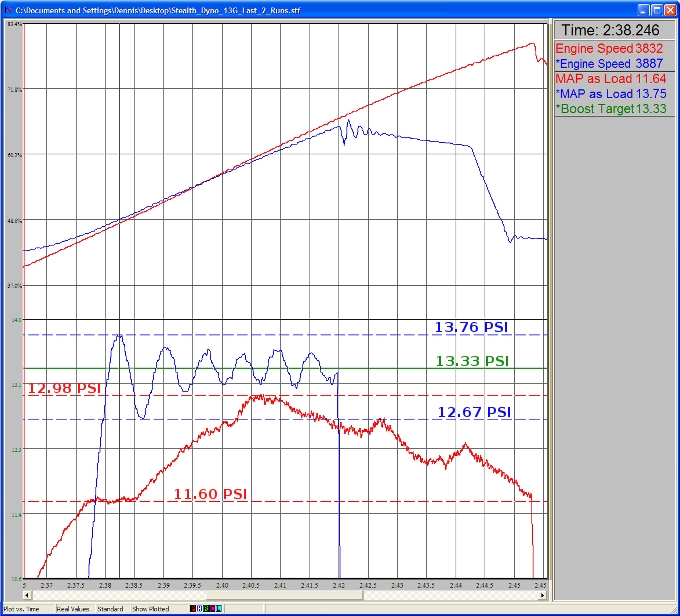
Task: Click the 2:42 tick on the time axis
Action: click(339, 585)
